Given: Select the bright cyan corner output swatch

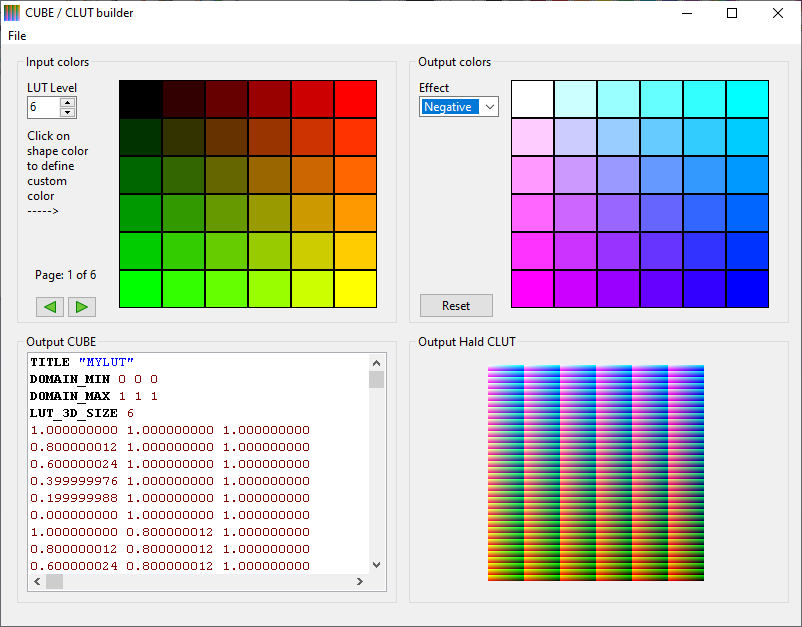Looking at the screenshot, I should [748, 99].
